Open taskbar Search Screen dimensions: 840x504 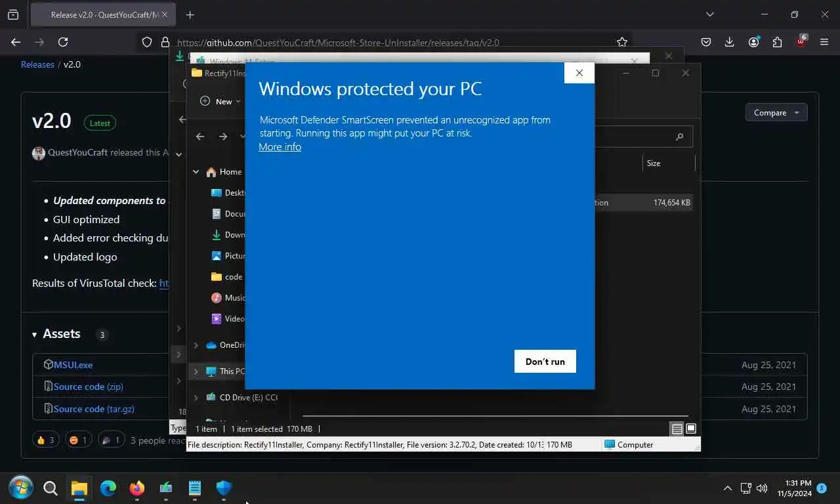(x=51, y=488)
